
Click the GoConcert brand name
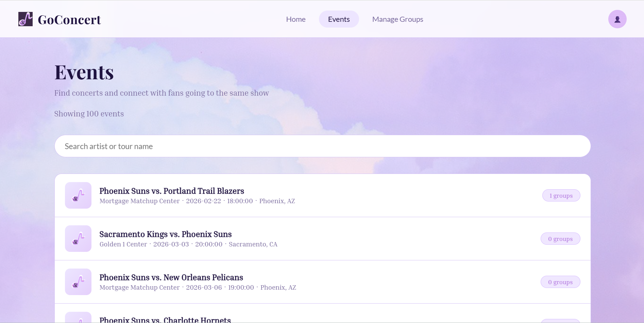click(x=69, y=20)
